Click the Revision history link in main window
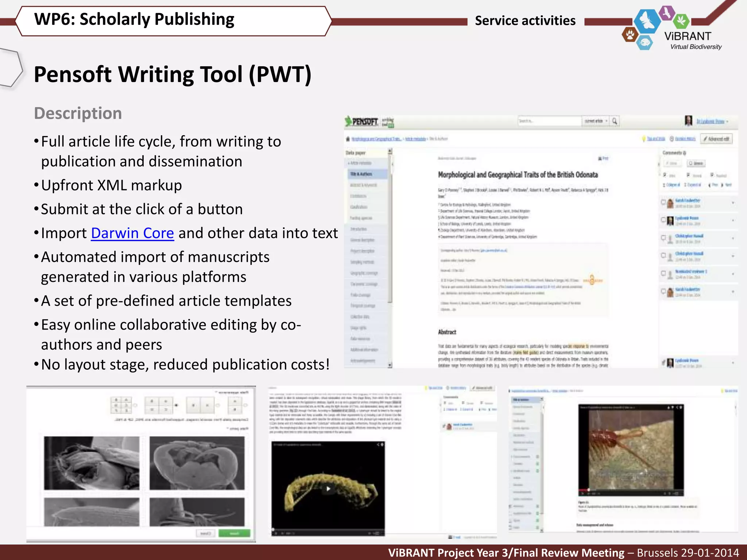 pos(685,139)
